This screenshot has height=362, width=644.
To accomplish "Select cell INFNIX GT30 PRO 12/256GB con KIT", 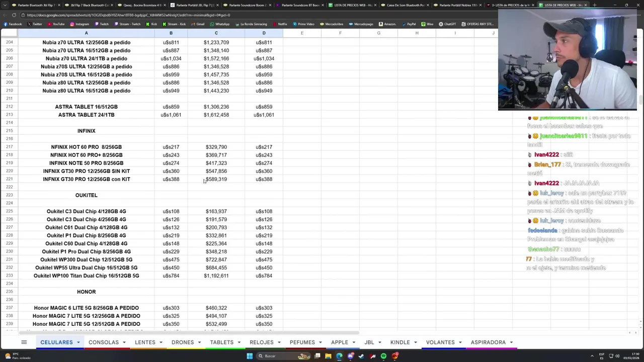I will coord(86,179).
